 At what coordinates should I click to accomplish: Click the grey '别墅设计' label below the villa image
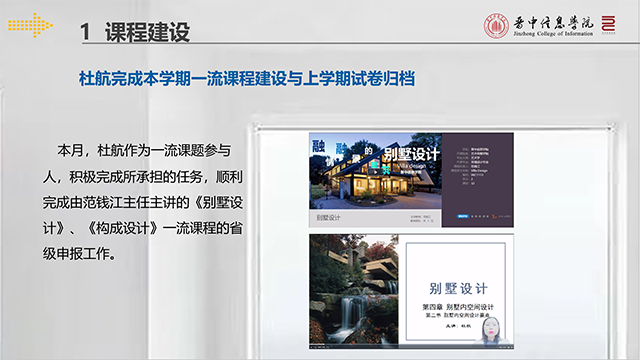click(328, 218)
